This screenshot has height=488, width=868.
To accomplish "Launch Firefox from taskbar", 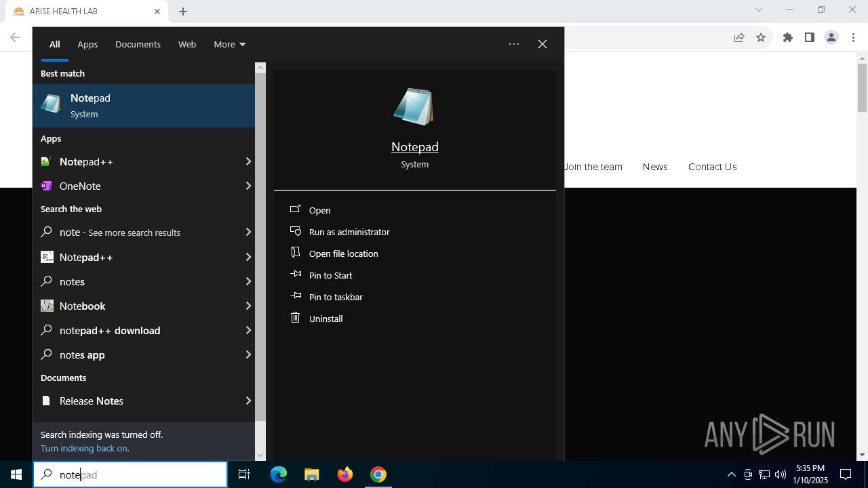I will pos(345,474).
